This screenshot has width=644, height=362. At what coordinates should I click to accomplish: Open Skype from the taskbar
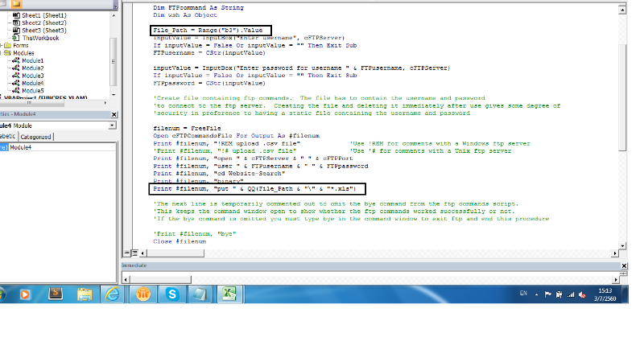coord(171,294)
